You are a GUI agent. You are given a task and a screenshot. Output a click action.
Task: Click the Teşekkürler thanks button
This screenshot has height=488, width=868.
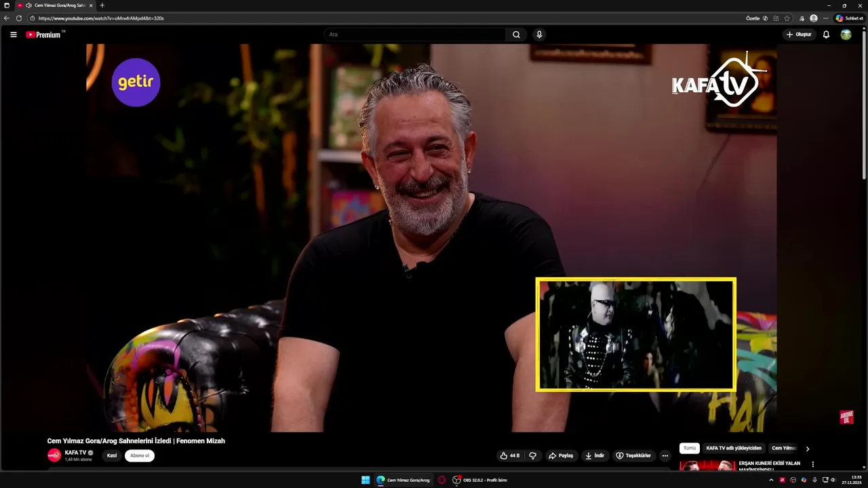click(x=633, y=455)
